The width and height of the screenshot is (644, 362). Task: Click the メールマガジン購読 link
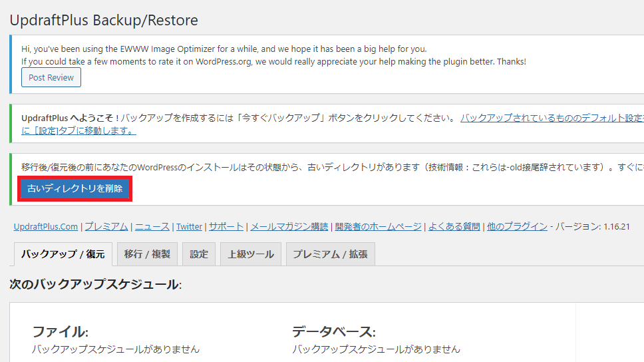point(289,226)
